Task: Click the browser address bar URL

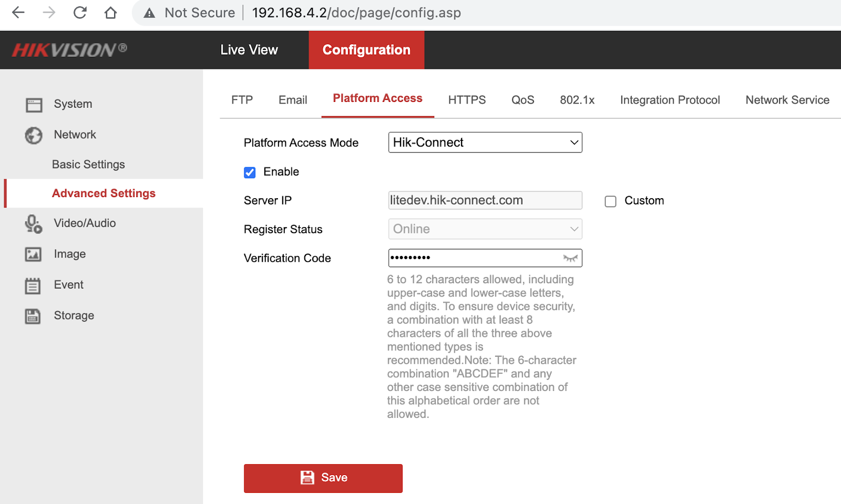Action: pos(356,13)
